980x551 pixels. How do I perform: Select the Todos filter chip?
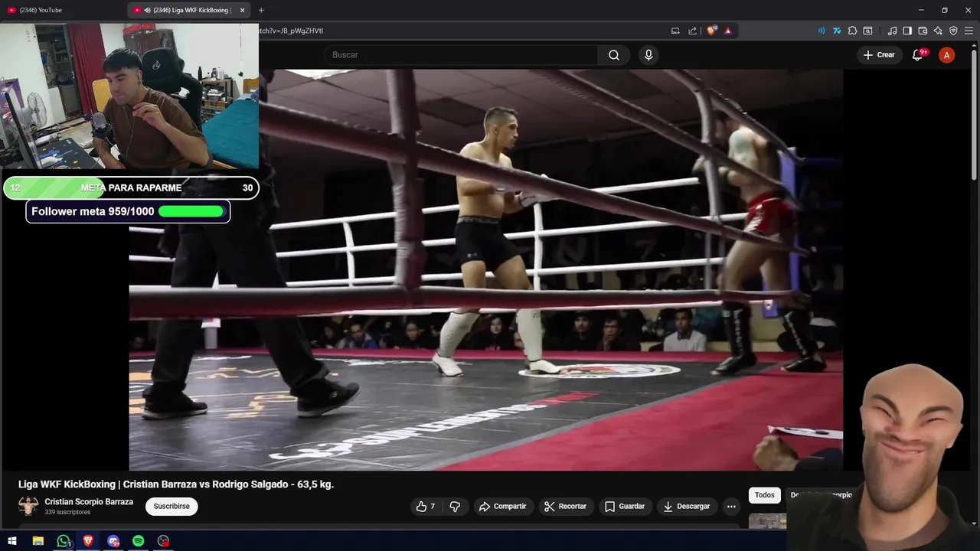coord(765,495)
